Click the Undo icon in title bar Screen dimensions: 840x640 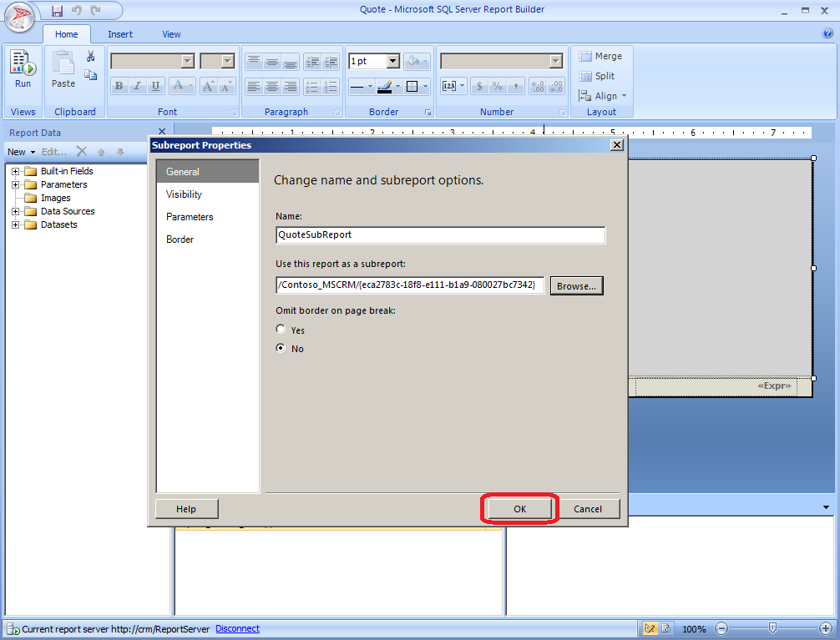(77, 10)
